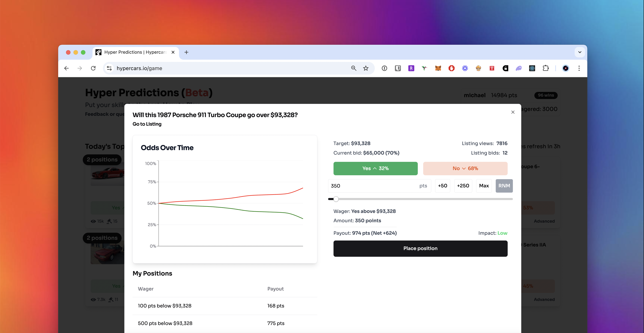Choose the No 68% option

465,168
